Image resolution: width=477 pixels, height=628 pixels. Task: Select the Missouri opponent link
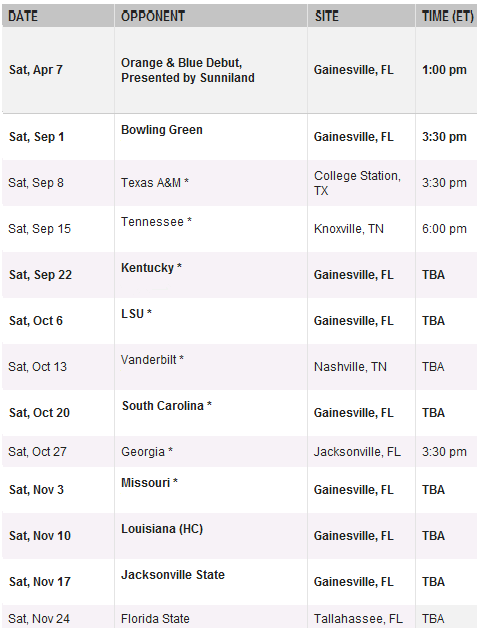(x=149, y=483)
